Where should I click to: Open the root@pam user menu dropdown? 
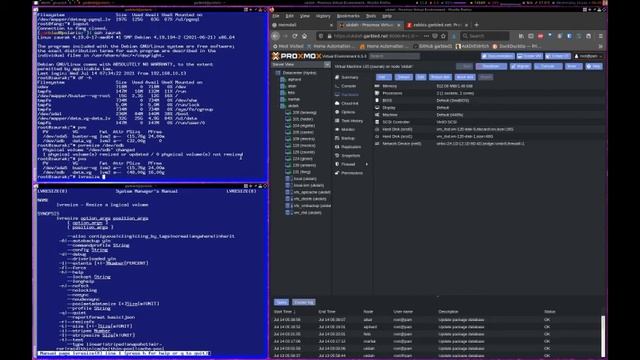coord(588,56)
